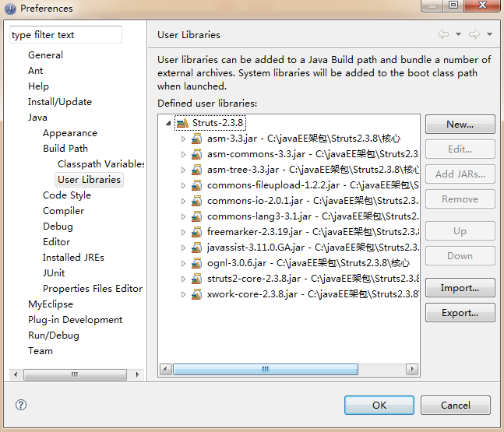Click the New... button
Screen dimensions: 504x432
(x=460, y=125)
